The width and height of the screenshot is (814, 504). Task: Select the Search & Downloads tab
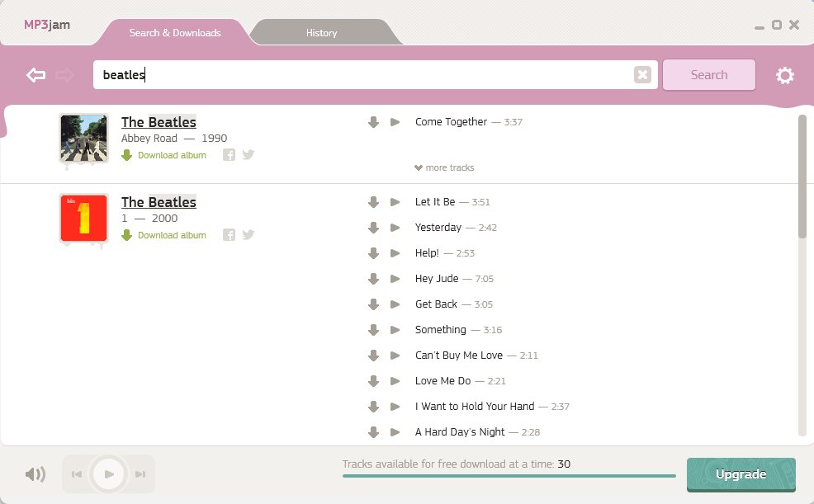pos(175,33)
